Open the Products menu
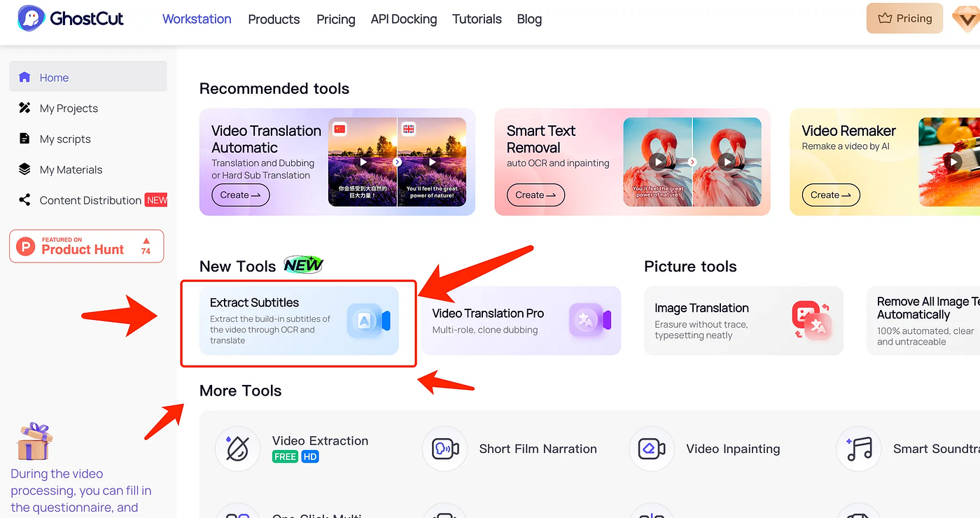 [274, 19]
